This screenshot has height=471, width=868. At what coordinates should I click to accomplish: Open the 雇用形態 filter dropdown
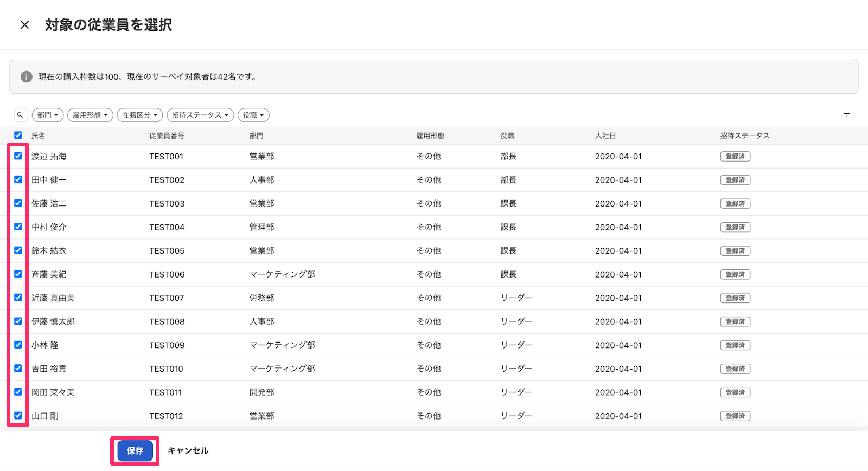pos(90,115)
